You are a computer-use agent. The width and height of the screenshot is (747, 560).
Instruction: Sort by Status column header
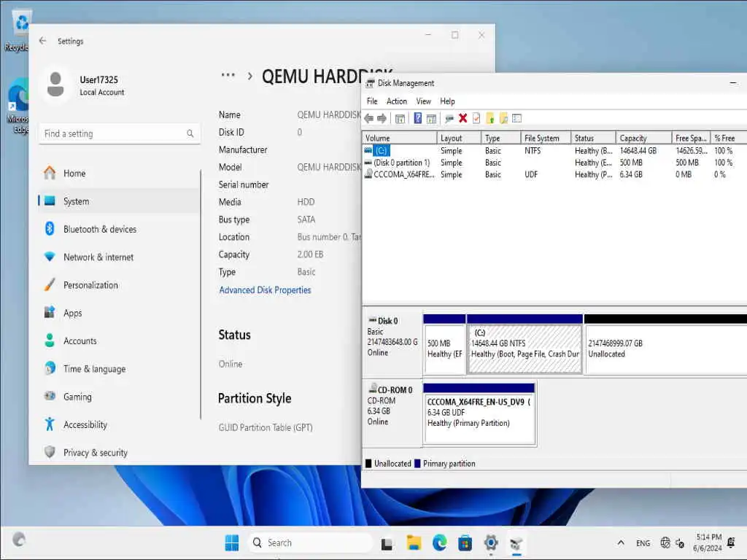pyautogui.click(x=593, y=138)
